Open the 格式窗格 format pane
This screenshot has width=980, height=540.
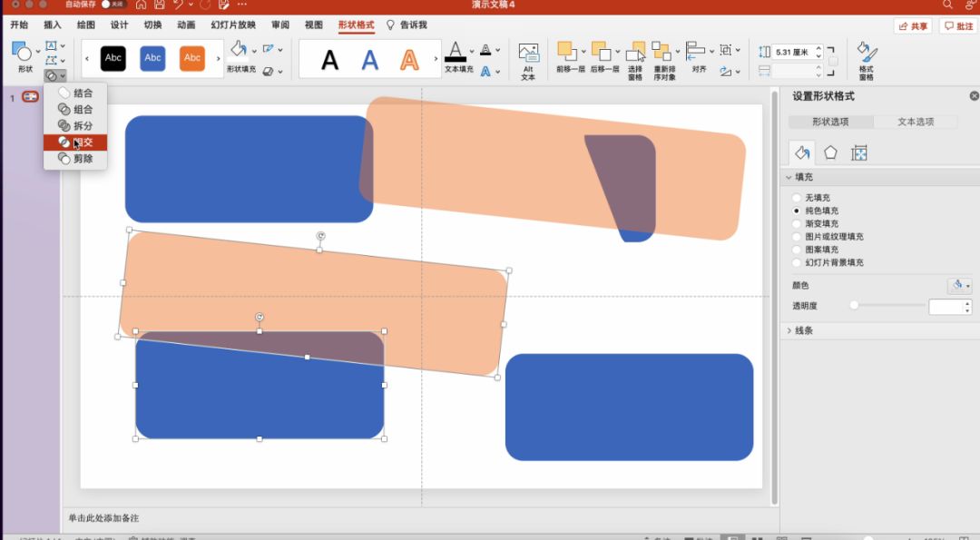pyautogui.click(x=867, y=61)
